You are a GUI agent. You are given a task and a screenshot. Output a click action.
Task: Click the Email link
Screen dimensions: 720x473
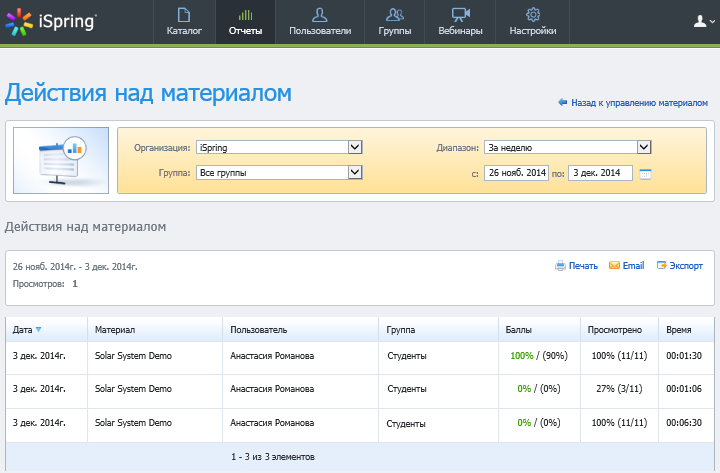[633, 265]
